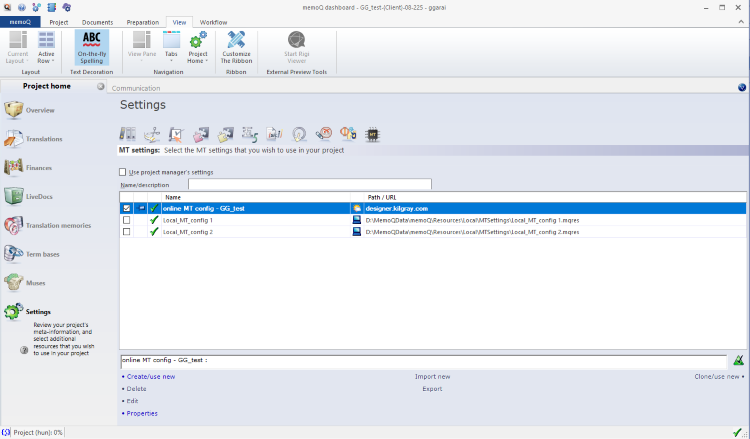Open Overview in the Project home sidebar
The height and width of the screenshot is (439, 750).
click(x=40, y=110)
